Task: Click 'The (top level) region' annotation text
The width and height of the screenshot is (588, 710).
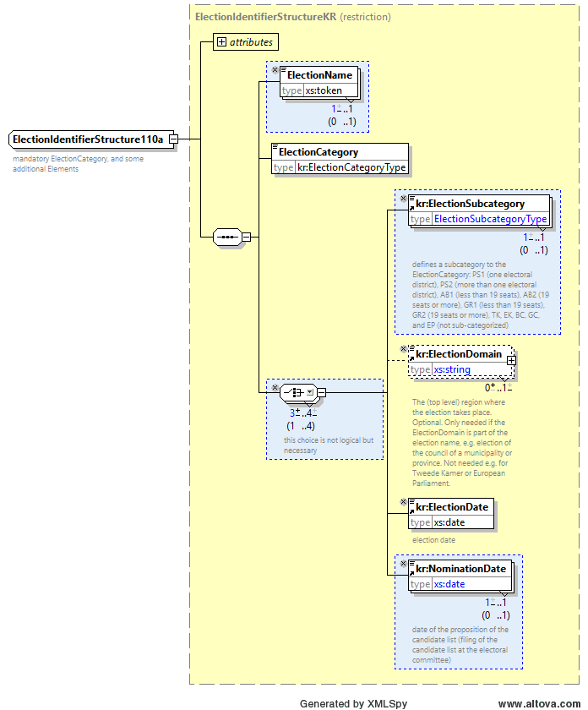Action: tap(462, 443)
